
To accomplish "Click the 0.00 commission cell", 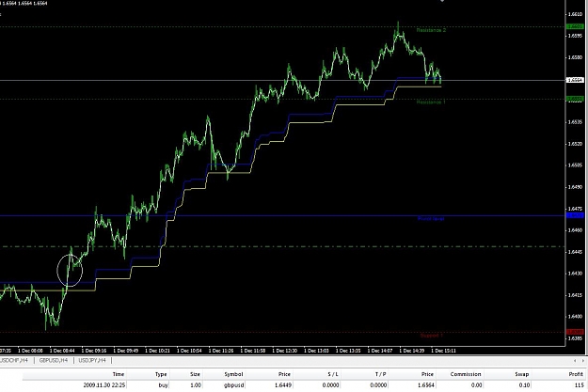I will click(x=477, y=384).
